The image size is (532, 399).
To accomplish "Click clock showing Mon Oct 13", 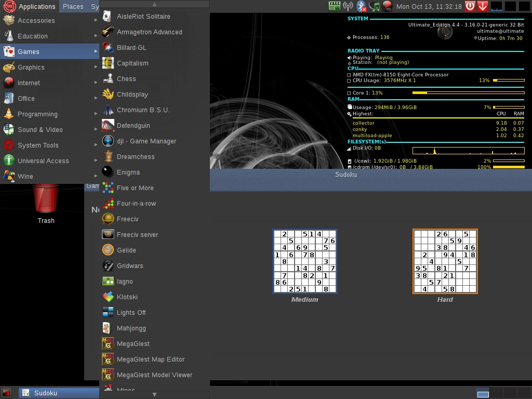I will [429, 6].
